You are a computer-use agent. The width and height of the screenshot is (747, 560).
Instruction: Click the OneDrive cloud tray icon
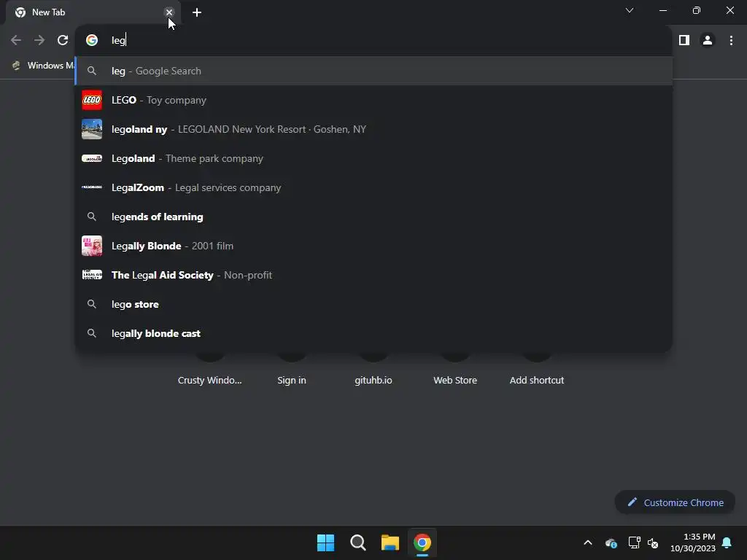pos(611,542)
